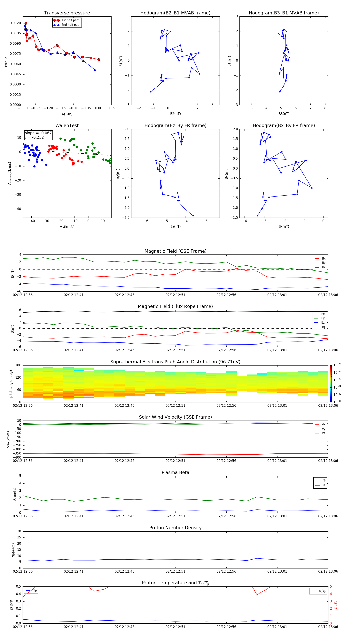Image resolution: width=351 pixels, height=644 pixels.
Task: Select "Bx'" in Flux Rope legend
Action: (320, 314)
